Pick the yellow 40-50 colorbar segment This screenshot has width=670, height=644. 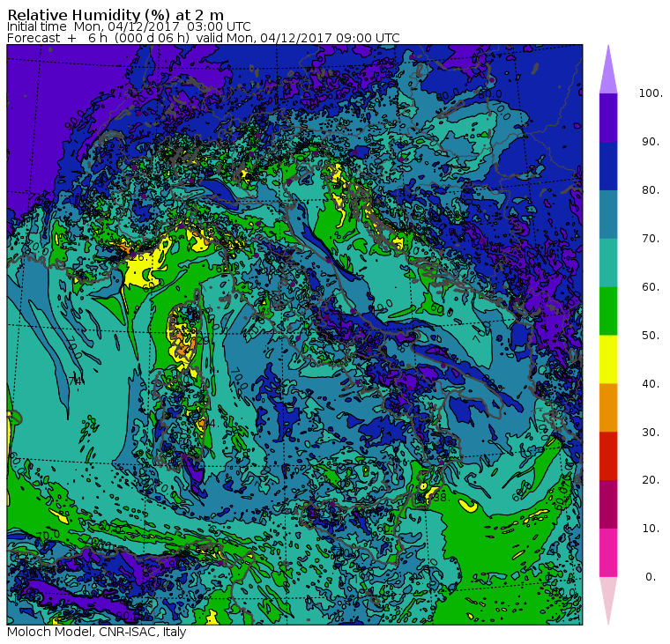click(608, 359)
